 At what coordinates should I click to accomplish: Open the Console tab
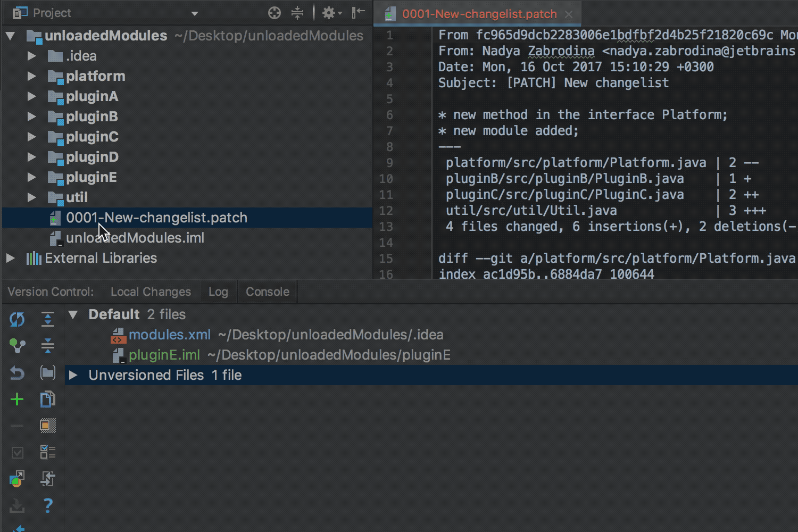(267, 292)
